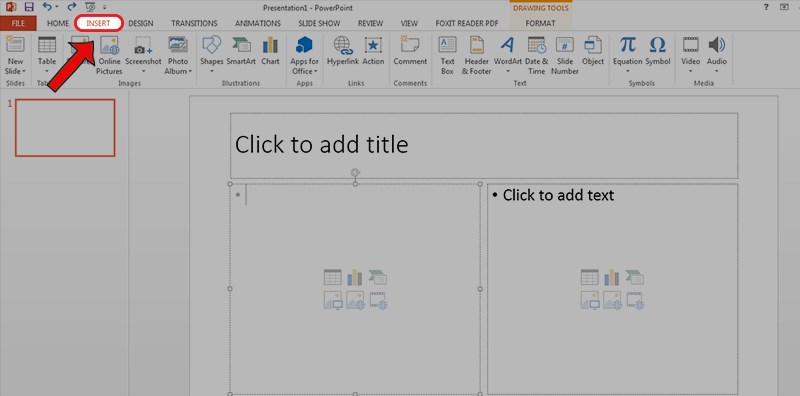Viewport: 800px width, 396px height.
Task: Insert Pictures icon in left content placeholder
Action: tap(333, 300)
